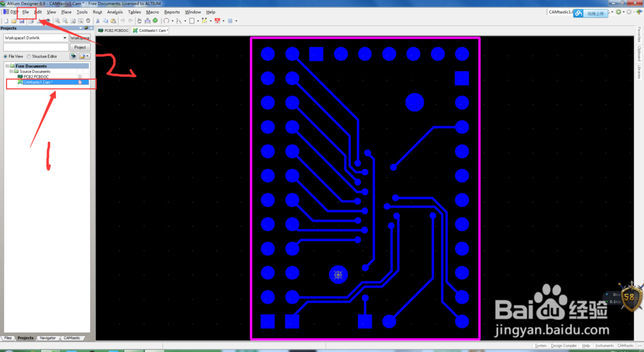
Task: Collapse the Source Documents tree node
Action: pyautogui.click(x=11, y=71)
